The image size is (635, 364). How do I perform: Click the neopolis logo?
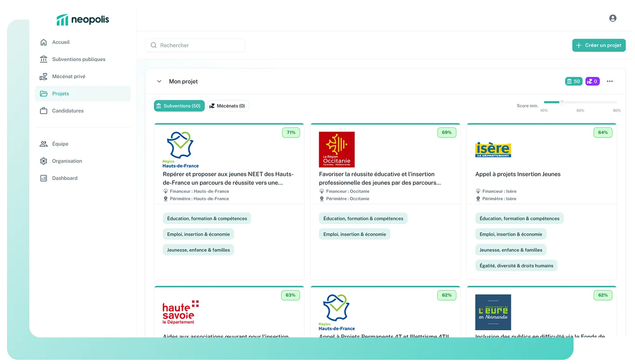(83, 20)
